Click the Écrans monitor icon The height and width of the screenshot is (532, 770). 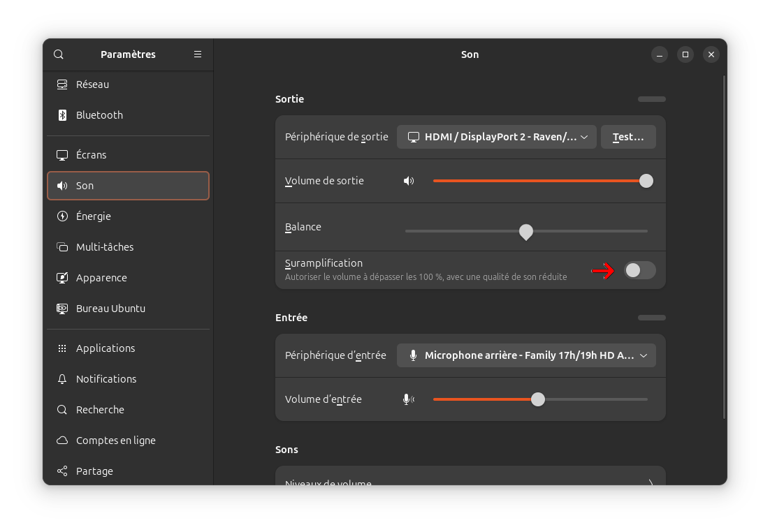click(62, 155)
